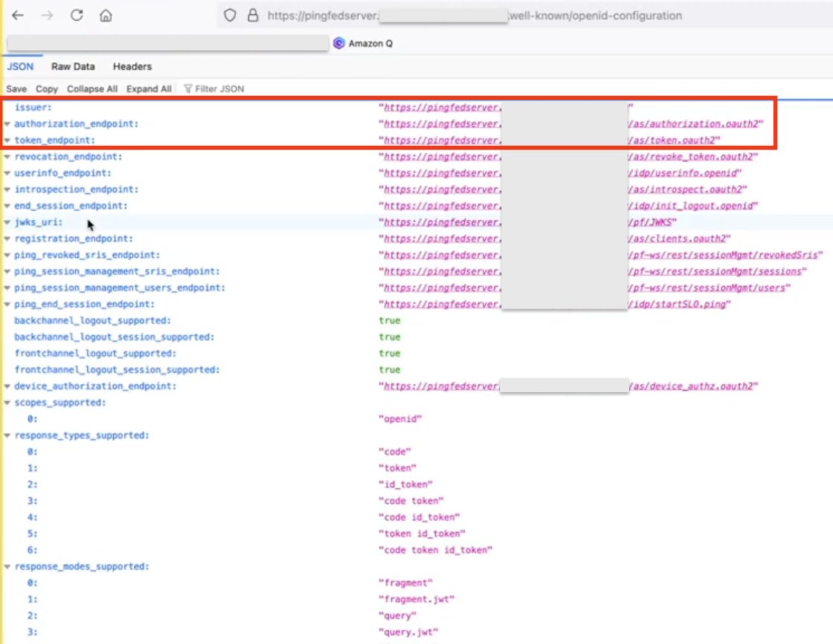Select the "openid" scope value
Screen dimensions: 833x644
click(x=400, y=419)
